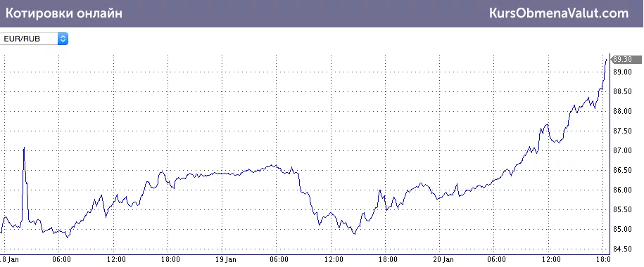Click the 85.00 price axis label
644x267 pixels.
622,229
